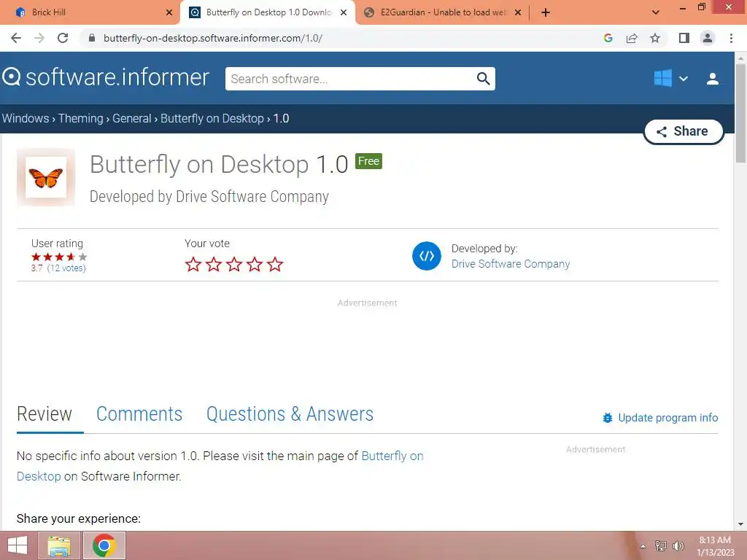Open Chrome side panel
The width and height of the screenshot is (747, 560).
tap(684, 38)
